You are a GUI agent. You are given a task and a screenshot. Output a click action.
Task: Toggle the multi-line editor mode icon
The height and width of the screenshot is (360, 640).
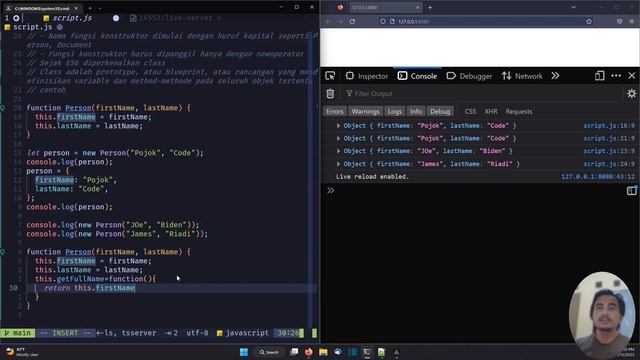point(631,191)
